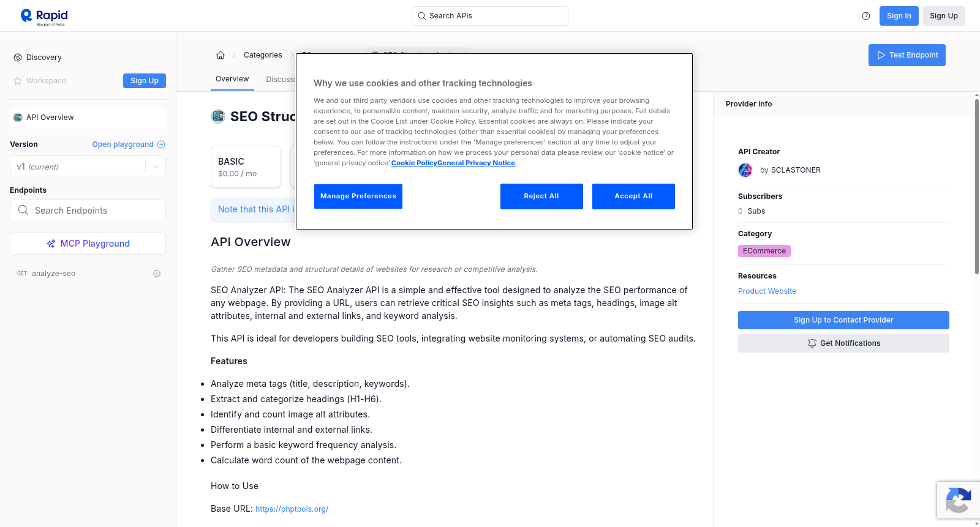Image resolution: width=980 pixels, height=527 pixels.
Task: Click the Sign Up button beside Workspace
Action: [145, 81]
